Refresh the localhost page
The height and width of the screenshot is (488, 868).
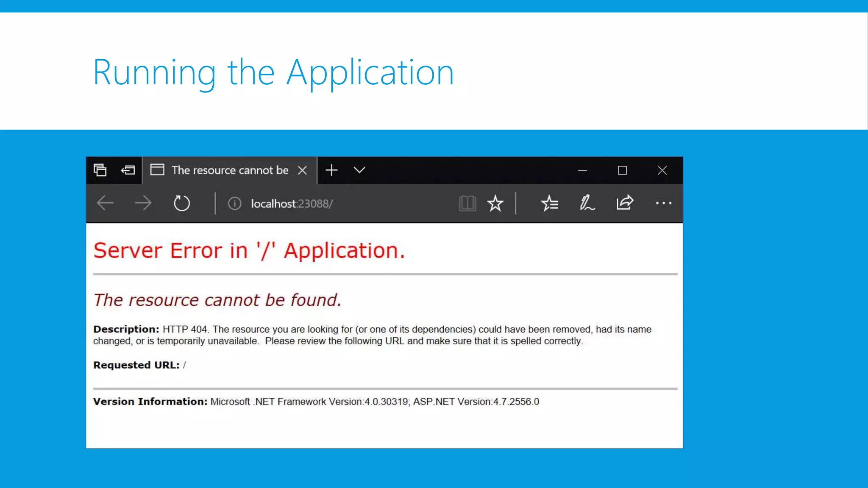tap(182, 203)
